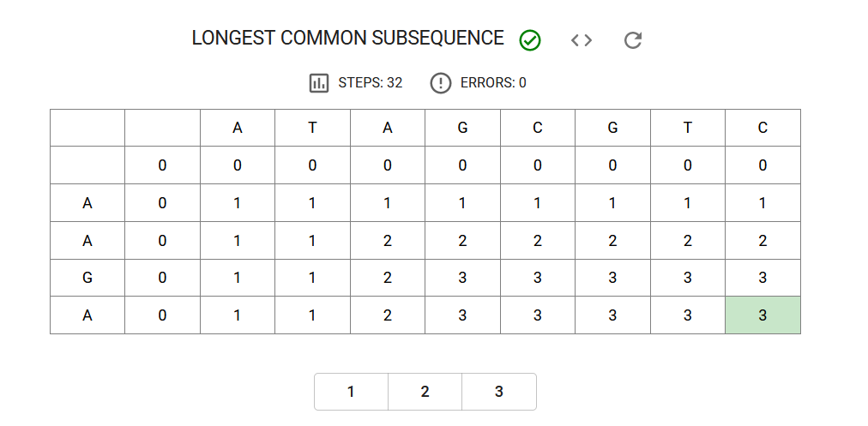
Task: Click the green checkmark completion icon
Action: click(530, 40)
